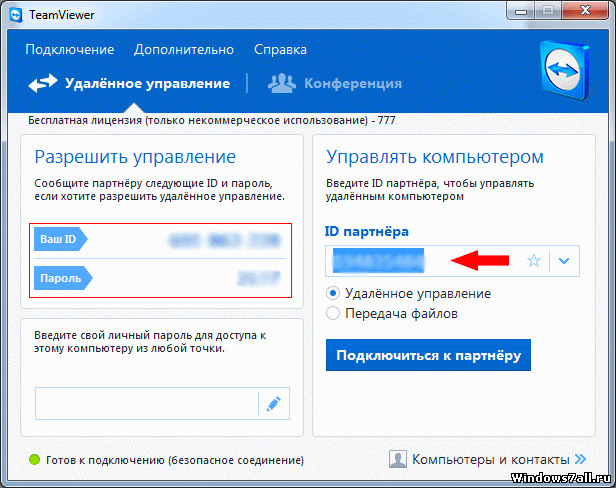Click the personal password input field
The height and width of the screenshot is (488, 616).
146,404
